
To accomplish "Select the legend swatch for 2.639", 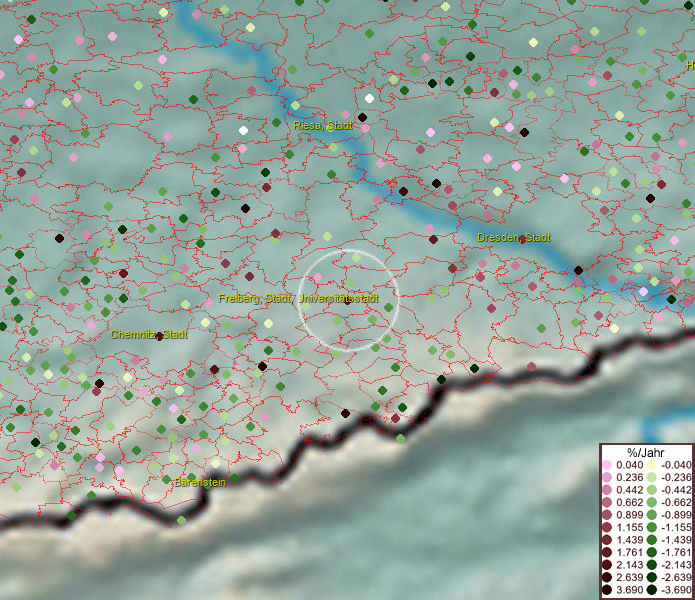I will (607, 577).
